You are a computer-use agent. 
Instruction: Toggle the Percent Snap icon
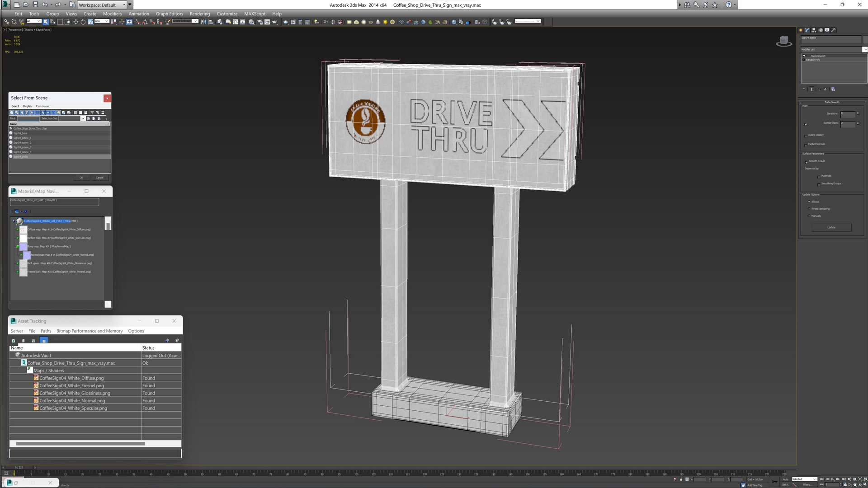[152, 22]
